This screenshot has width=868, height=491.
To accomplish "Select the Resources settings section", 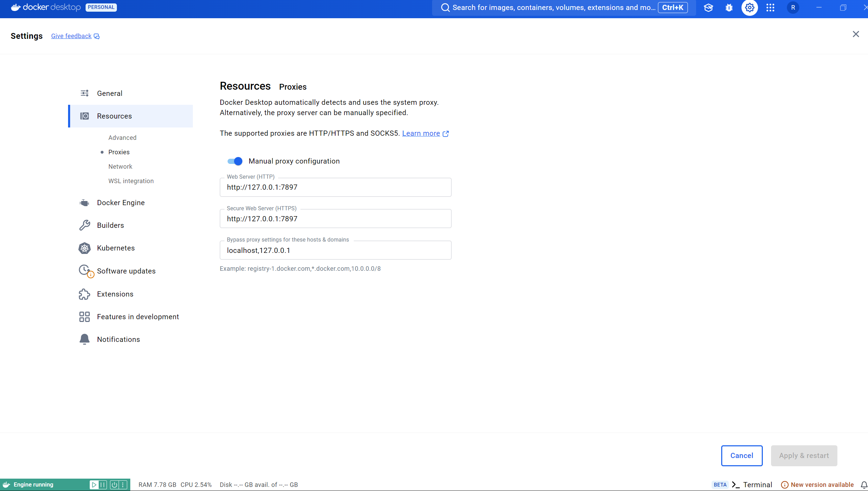I will point(131,116).
